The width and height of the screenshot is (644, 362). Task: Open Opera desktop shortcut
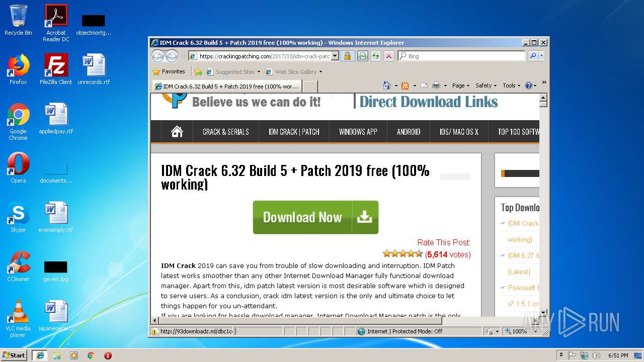click(x=18, y=168)
